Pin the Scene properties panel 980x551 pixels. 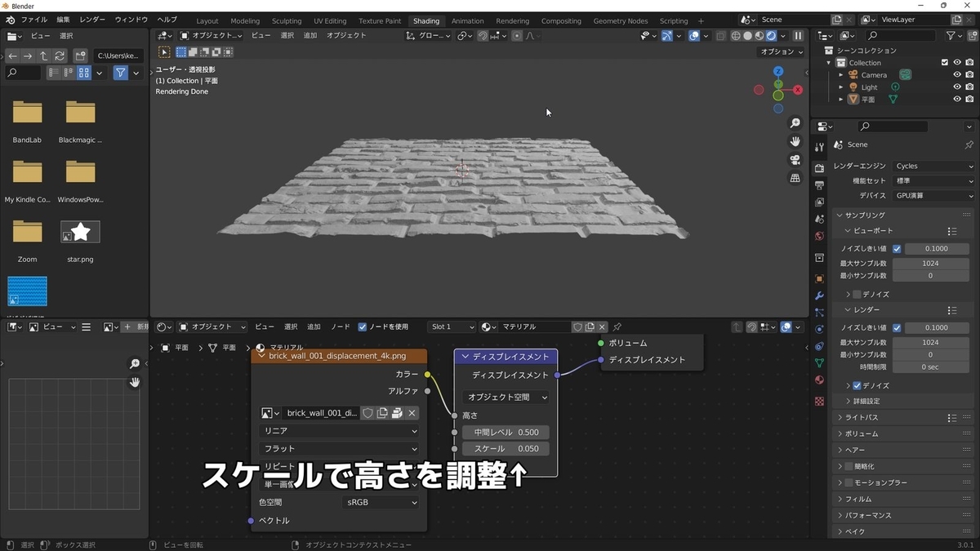pyautogui.click(x=969, y=144)
